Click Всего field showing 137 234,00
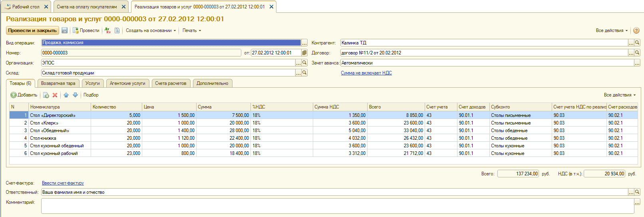The height and width of the screenshot is (217, 644). [x=518, y=174]
